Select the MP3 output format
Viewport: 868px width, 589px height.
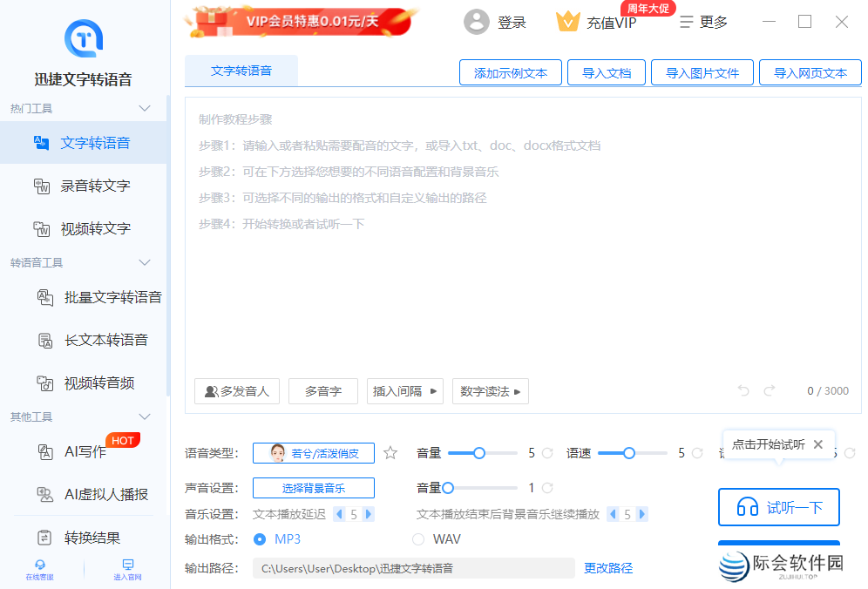click(x=260, y=538)
